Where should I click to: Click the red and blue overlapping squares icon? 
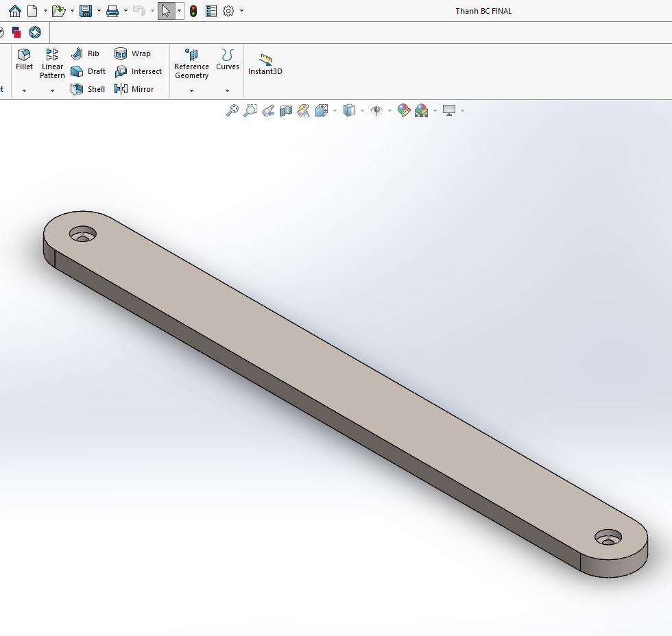coord(16,32)
